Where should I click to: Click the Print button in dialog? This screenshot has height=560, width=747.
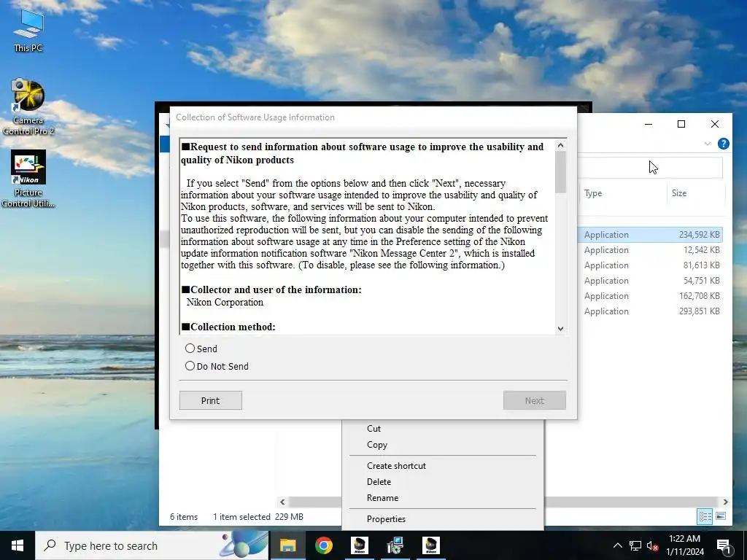tap(211, 400)
